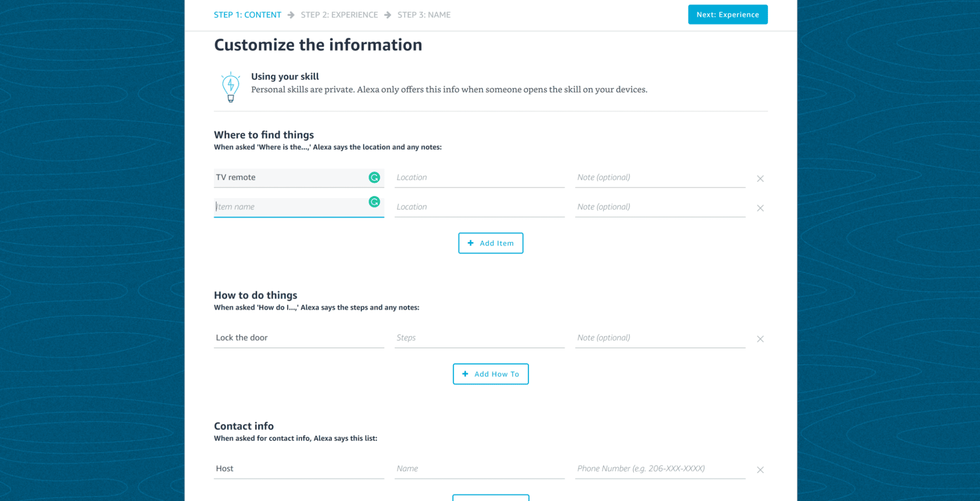Open Step 2: Experience
The image size is (980, 501).
click(x=339, y=15)
